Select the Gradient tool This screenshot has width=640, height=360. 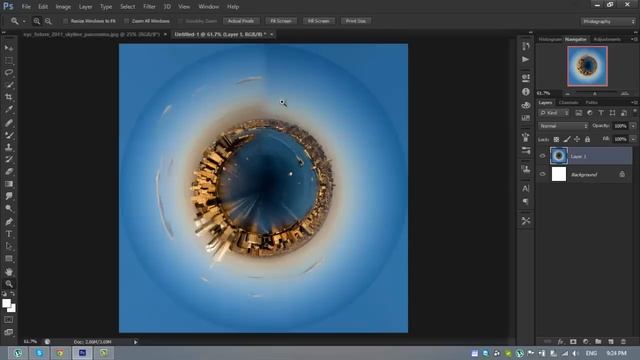pyautogui.click(x=9, y=184)
